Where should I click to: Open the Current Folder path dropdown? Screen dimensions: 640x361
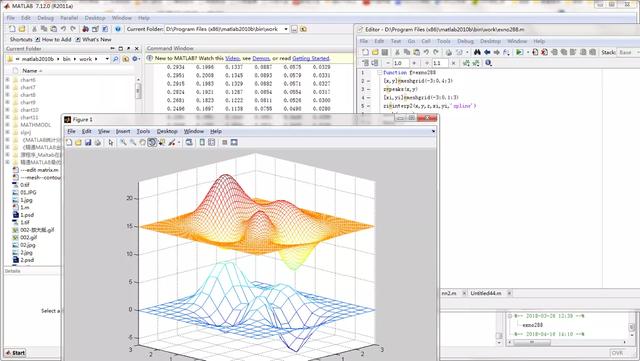pos(286,29)
